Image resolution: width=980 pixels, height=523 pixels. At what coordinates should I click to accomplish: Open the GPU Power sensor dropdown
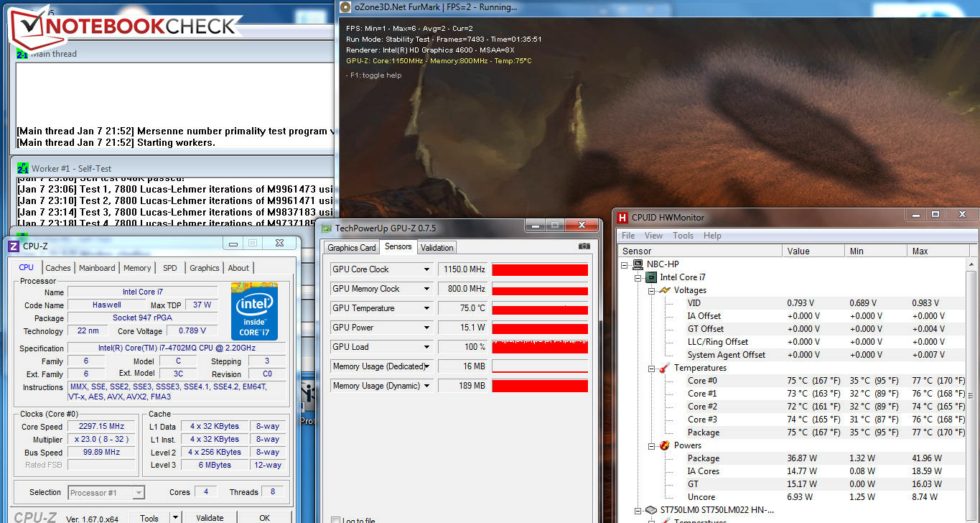pyautogui.click(x=426, y=328)
